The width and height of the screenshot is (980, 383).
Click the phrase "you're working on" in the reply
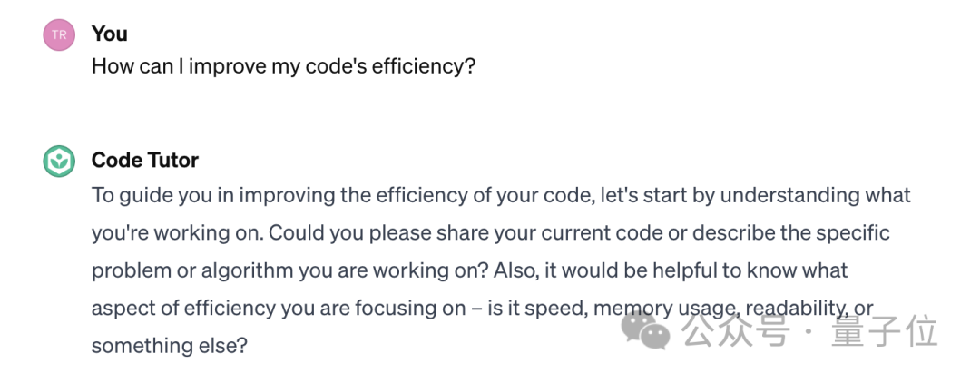point(170,233)
